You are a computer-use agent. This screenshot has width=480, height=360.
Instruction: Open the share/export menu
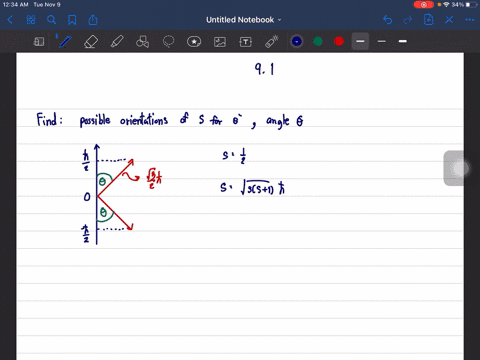pyautogui.click(x=93, y=20)
